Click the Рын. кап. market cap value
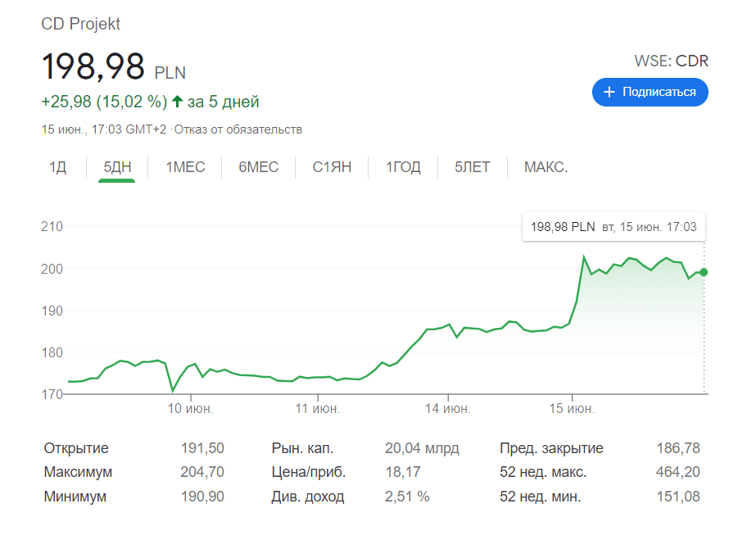The height and width of the screenshot is (540, 756). [422, 448]
